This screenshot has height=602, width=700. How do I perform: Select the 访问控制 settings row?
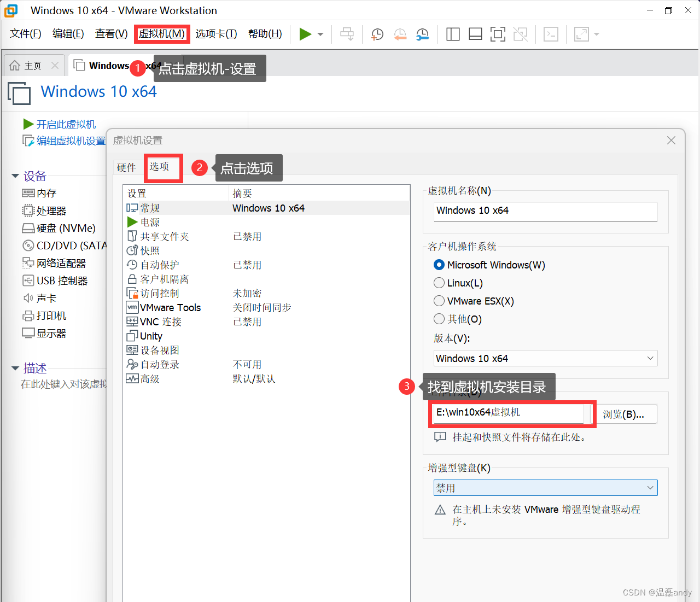[266, 293]
